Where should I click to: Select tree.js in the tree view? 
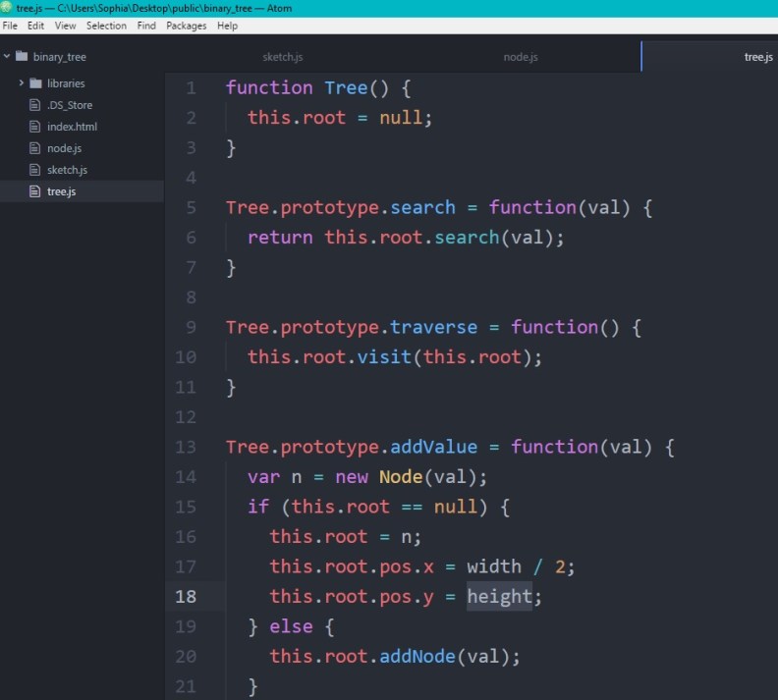pos(62,191)
